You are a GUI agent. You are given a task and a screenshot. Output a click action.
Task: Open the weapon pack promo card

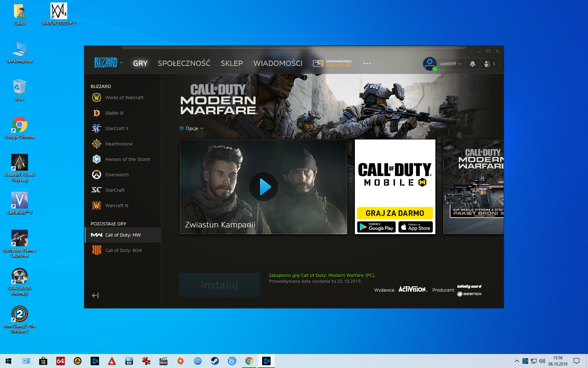(473, 187)
